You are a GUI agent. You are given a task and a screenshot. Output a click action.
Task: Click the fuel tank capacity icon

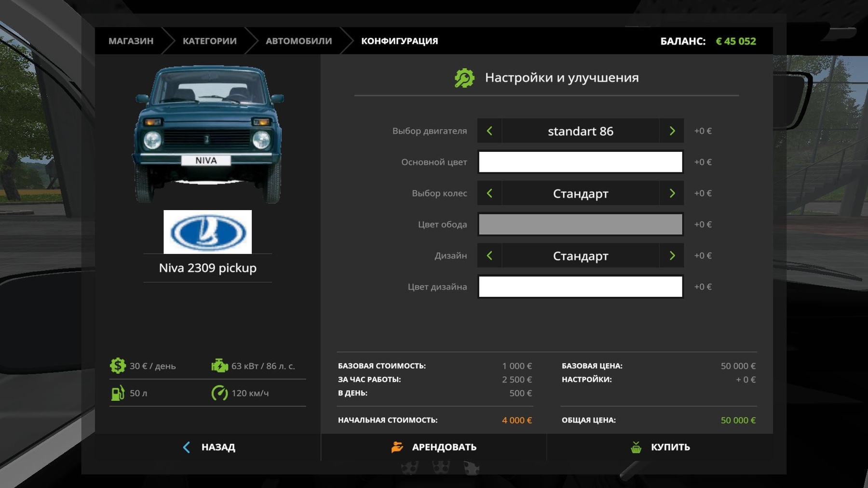[x=118, y=393]
